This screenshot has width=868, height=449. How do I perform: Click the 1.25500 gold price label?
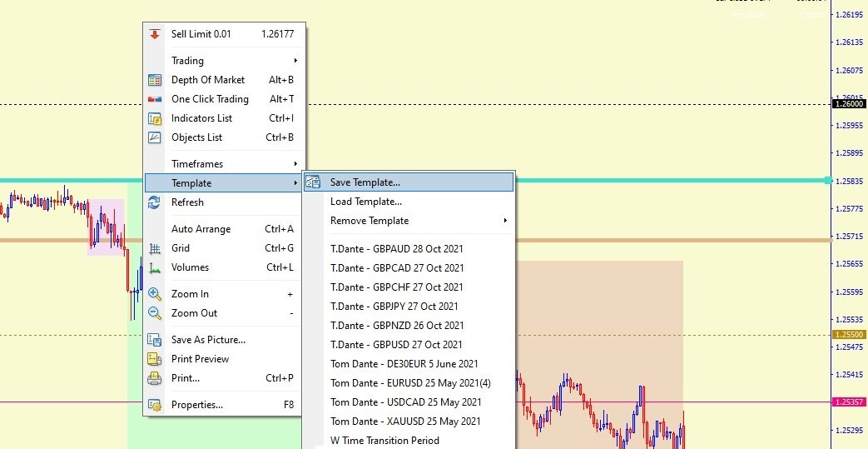click(849, 335)
